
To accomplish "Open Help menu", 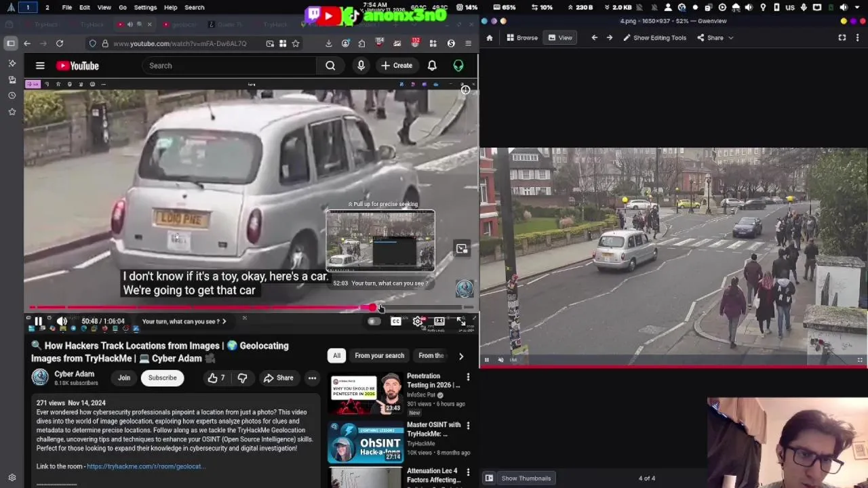I will [x=170, y=7].
